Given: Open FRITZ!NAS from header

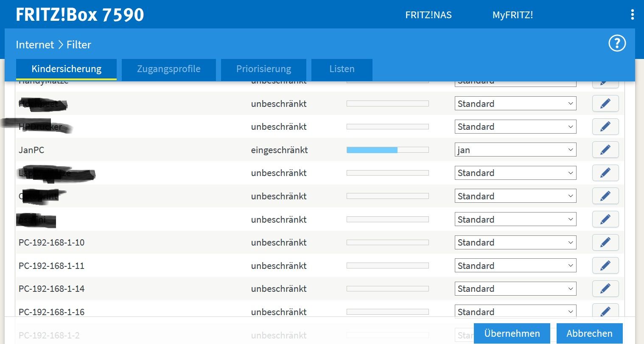Looking at the screenshot, I should click(x=428, y=15).
